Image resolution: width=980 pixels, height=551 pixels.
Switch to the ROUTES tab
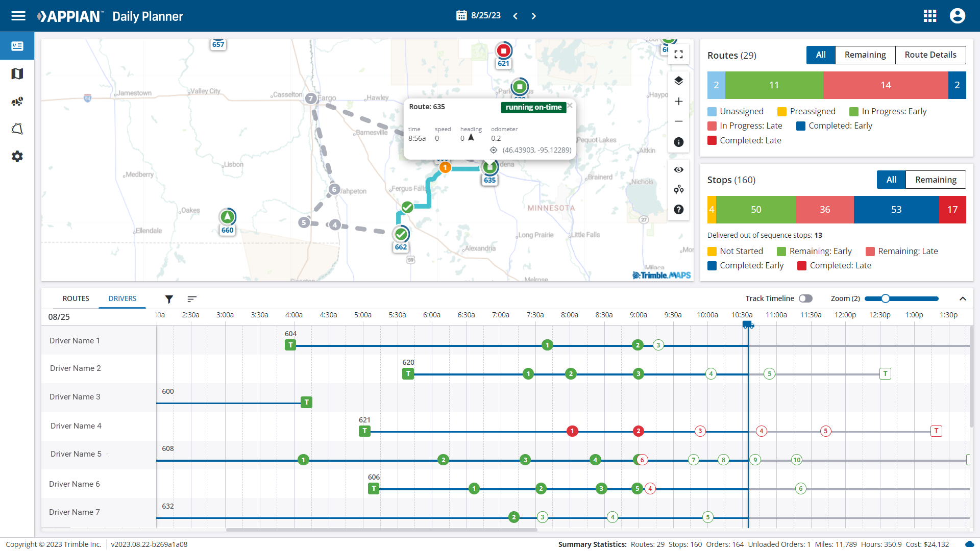point(76,298)
